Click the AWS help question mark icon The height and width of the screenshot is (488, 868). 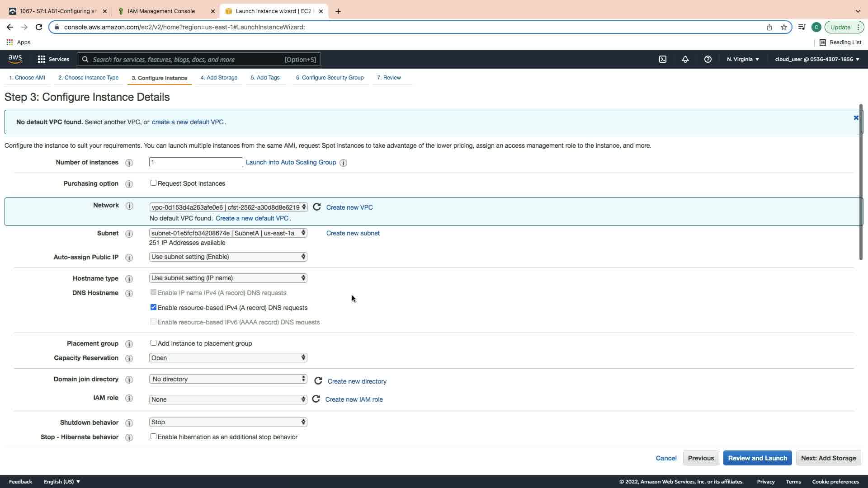tap(708, 59)
